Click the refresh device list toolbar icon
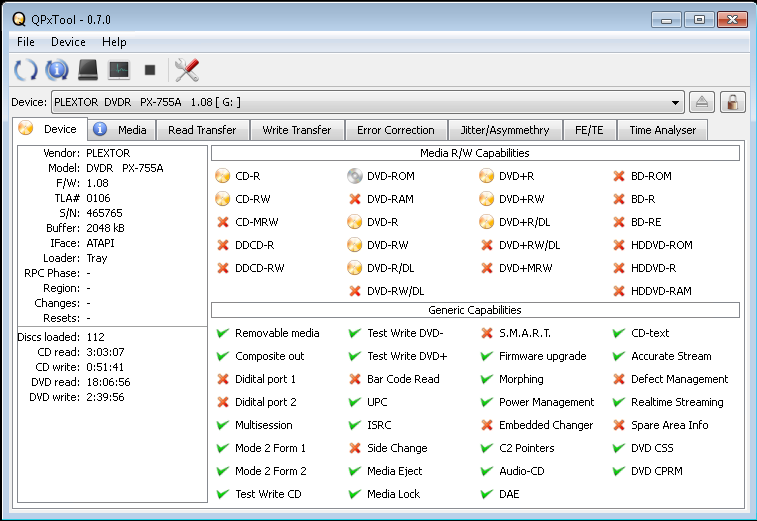Viewport: 757px width, 521px height. click(x=25, y=70)
